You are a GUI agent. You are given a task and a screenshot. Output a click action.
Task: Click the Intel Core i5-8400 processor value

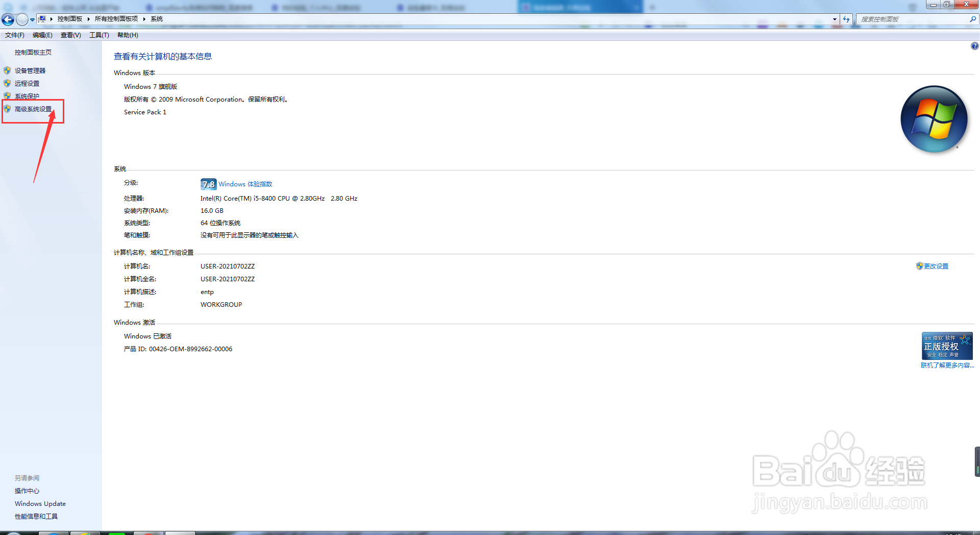click(279, 199)
